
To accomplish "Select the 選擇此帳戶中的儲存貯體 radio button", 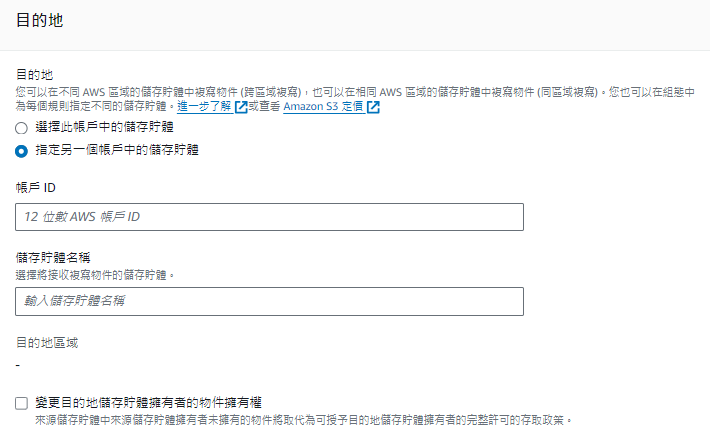I will point(21,128).
